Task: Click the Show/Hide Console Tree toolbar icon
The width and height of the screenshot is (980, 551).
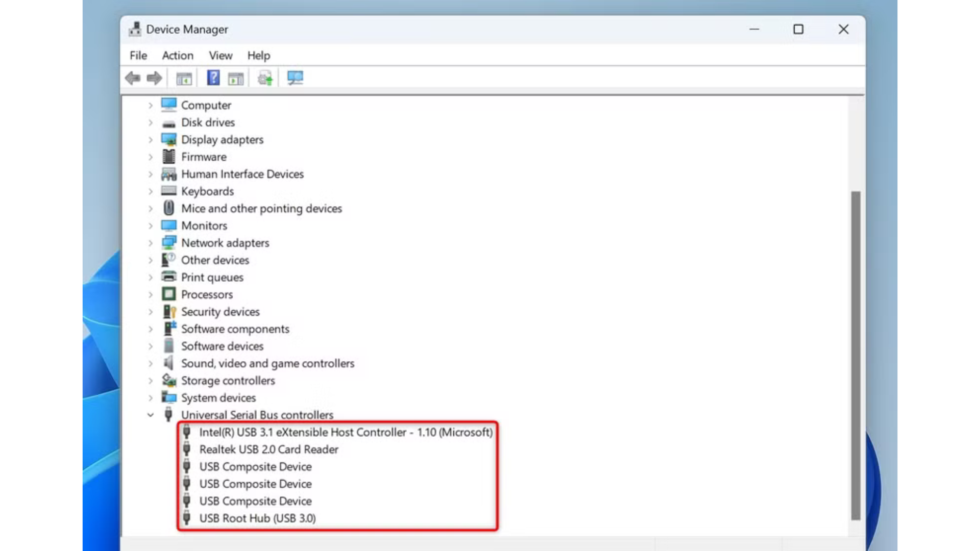Action: pyautogui.click(x=184, y=78)
